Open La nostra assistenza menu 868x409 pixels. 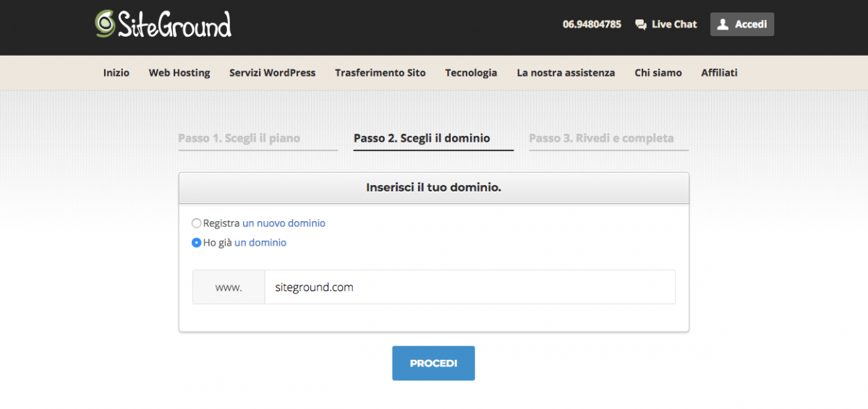pyautogui.click(x=566, y=72)
